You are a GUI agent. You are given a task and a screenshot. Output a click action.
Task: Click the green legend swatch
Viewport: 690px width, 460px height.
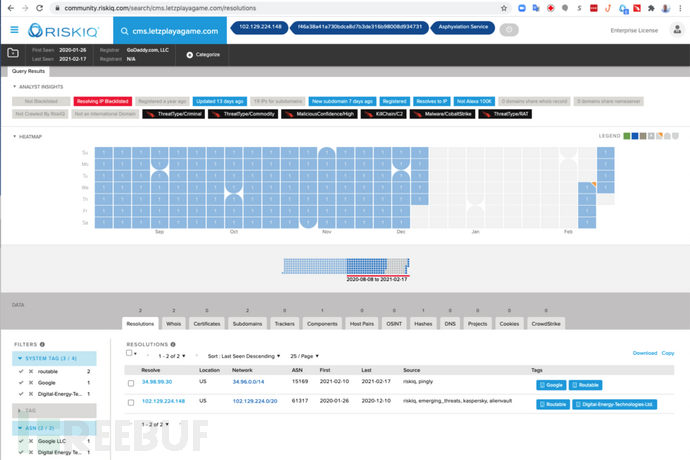(x=627, y=136)
